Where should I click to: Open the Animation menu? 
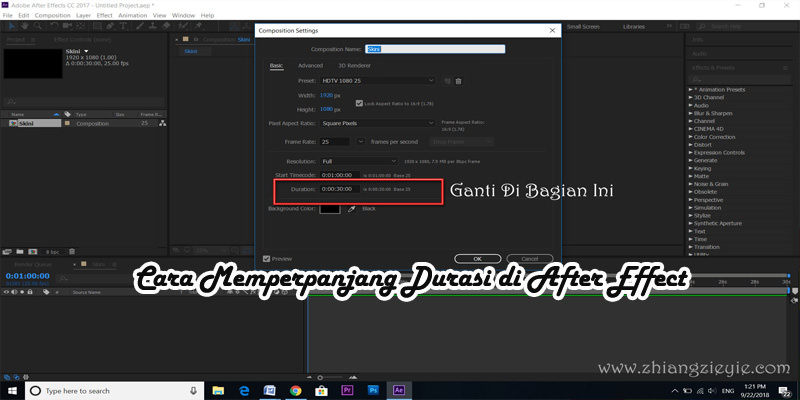[x=133, y=16]
